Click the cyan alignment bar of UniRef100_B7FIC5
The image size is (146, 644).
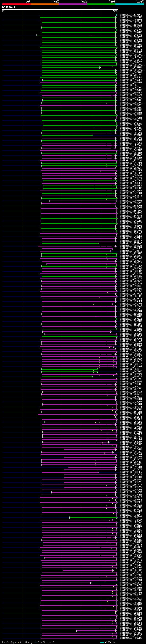click(79, 15)
